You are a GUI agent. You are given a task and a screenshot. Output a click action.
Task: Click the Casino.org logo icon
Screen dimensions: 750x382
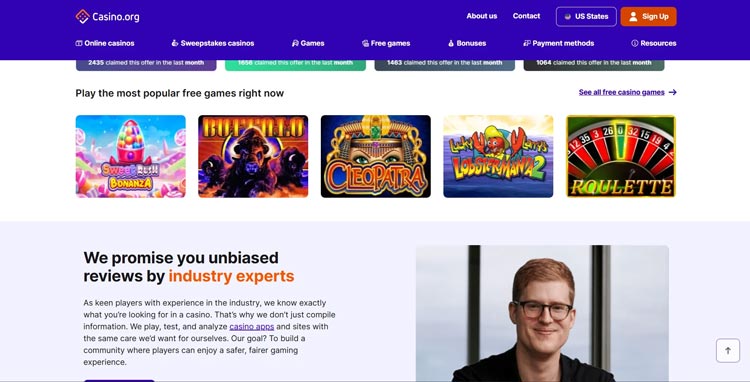[x=83, y=17]
